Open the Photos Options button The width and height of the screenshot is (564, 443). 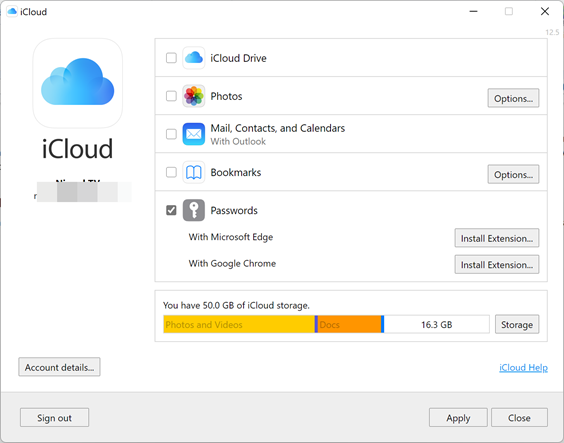tap(513, 98)
